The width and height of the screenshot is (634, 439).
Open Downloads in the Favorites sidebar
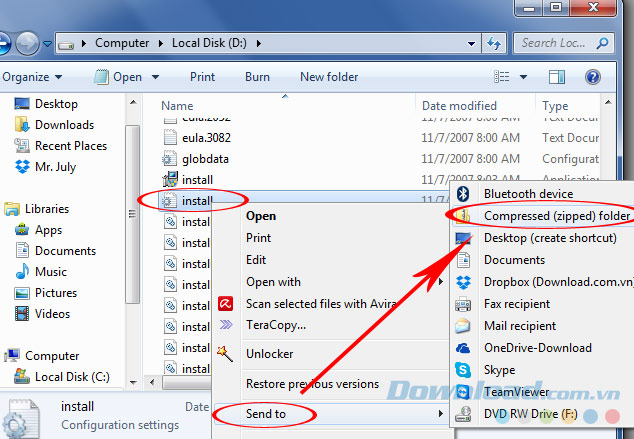64,125
